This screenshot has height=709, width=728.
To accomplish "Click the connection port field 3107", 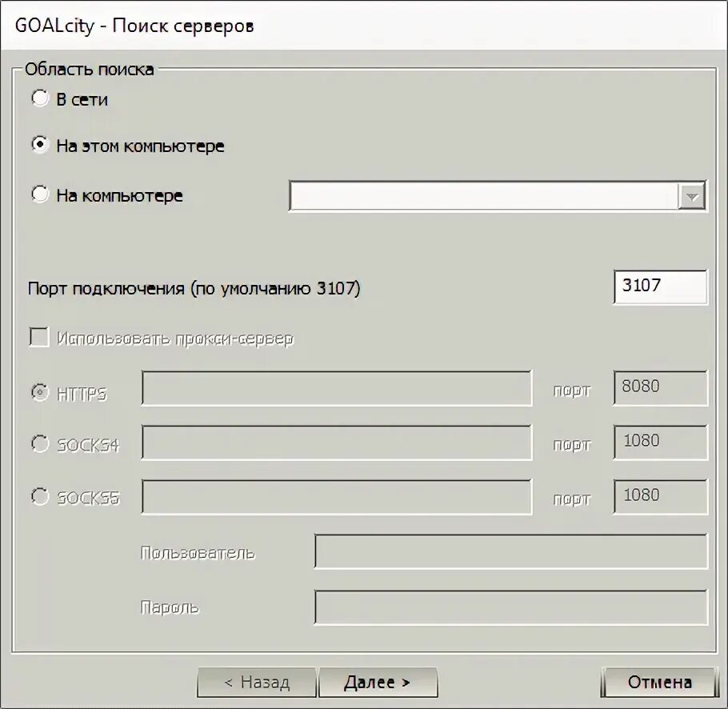I will click(x=660, y=286).
